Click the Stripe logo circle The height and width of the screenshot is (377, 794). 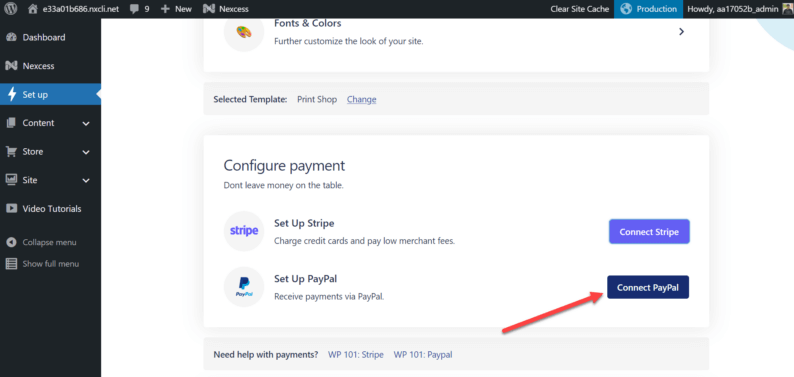pos(244,231)
